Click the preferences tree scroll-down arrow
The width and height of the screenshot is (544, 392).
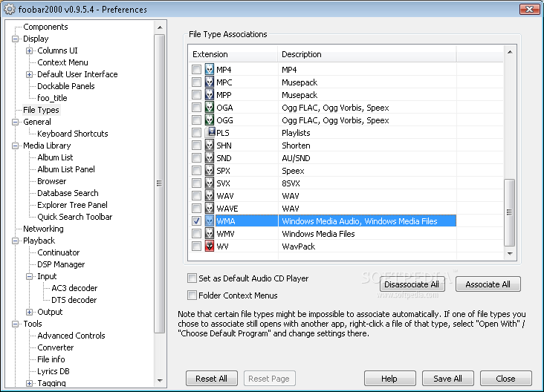click(160, 380)
